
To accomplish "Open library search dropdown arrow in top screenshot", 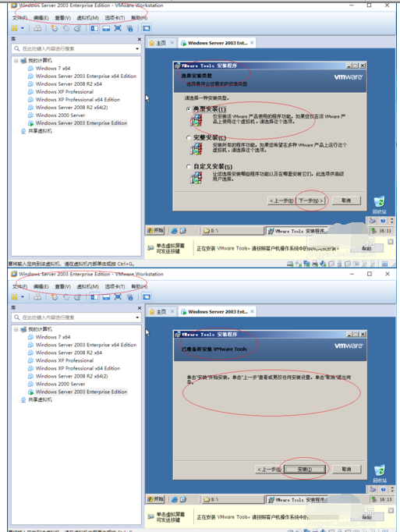I will coord(137,49).
